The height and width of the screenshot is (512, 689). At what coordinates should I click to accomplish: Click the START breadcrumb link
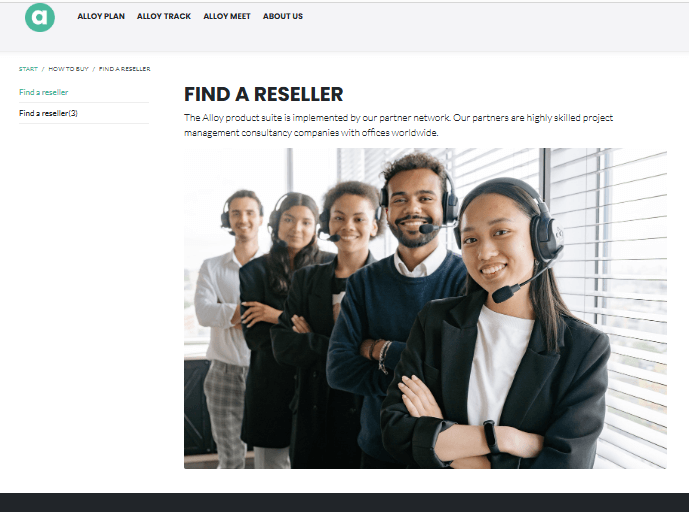pyautogui.click(x=28, y=69)
